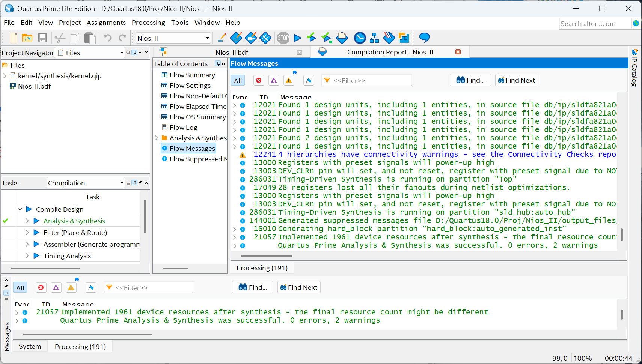Click the Redo toolbar icon
The image size is (642, 364).
coord(122,38)
